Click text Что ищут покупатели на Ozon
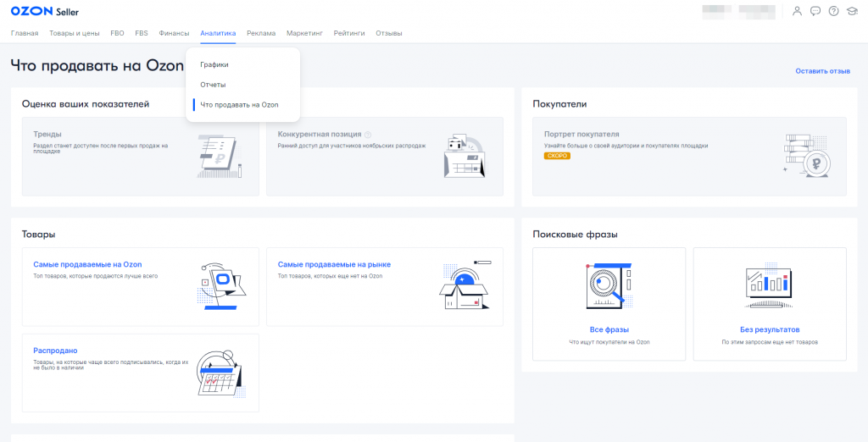 point(609,342)
